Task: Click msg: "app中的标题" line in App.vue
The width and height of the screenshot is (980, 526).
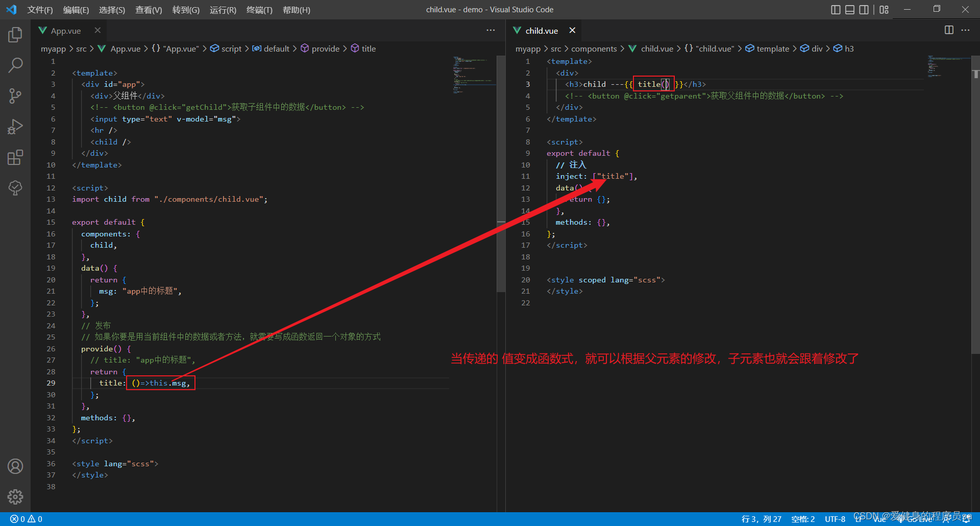Action: click(140, 291)
